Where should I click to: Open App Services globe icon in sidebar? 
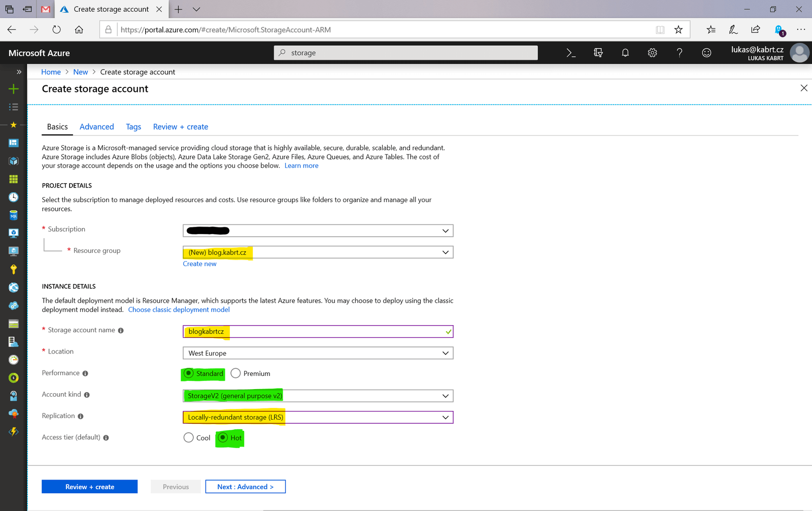14,288
